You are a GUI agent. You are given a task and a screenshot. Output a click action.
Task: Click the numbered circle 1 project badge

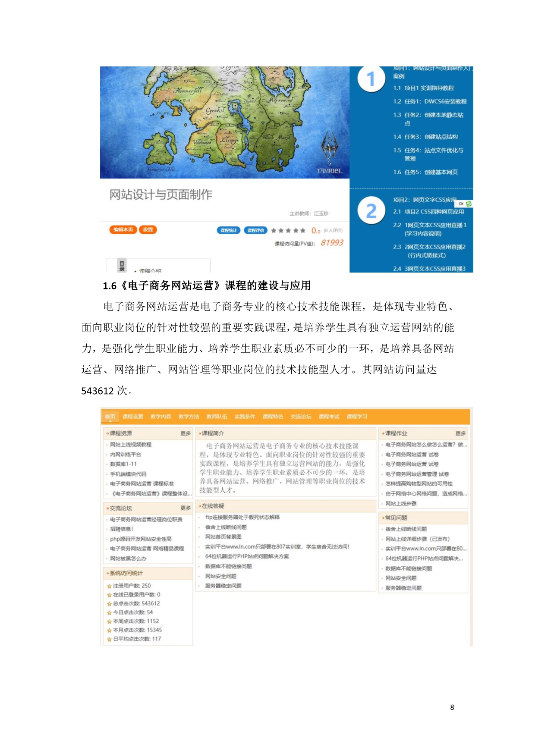(x=371, y=79)
